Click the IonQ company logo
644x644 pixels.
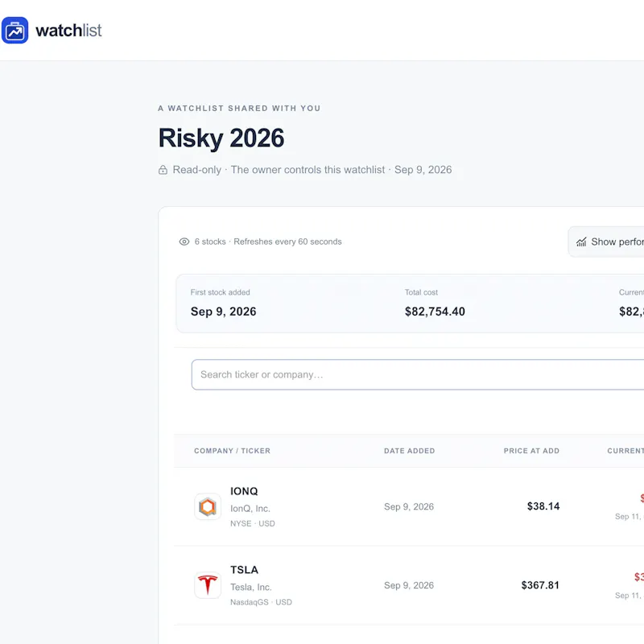pos(208,507)
